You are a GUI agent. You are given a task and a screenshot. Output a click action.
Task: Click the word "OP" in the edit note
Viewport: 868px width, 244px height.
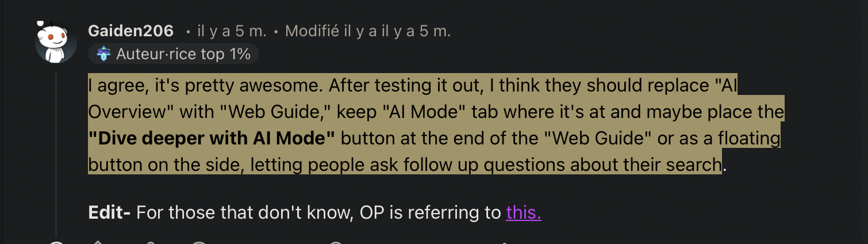point(373,213)
